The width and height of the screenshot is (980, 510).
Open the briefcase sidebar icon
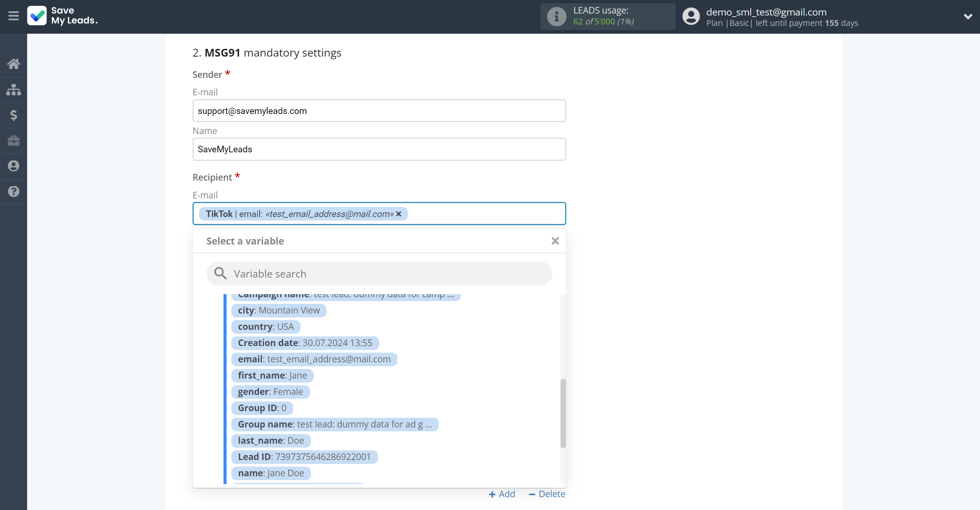[x=14, y=141]
